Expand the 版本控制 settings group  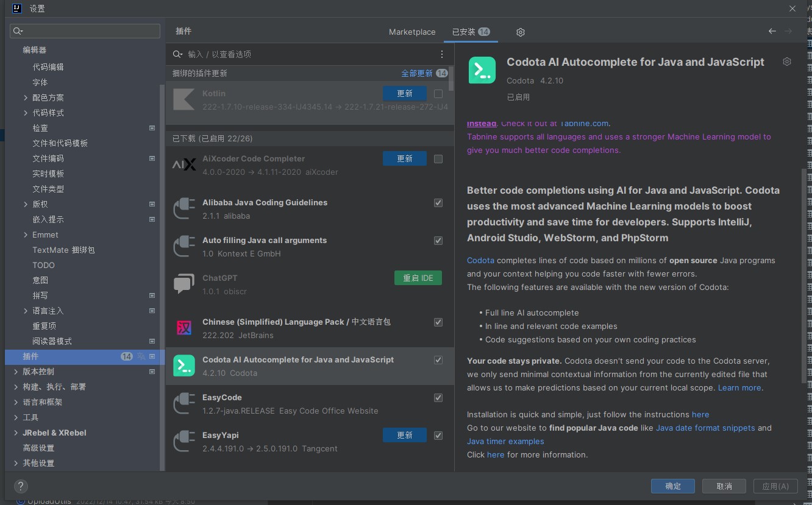16,372
